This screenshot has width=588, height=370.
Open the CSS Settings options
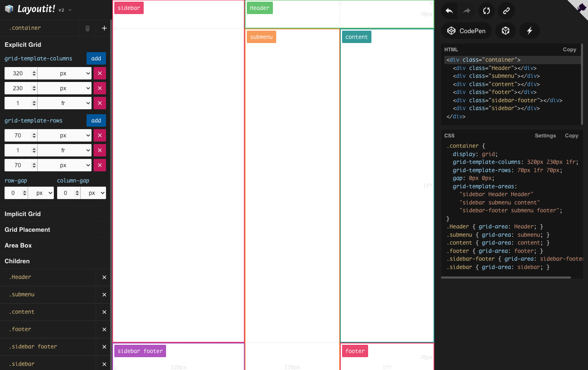coord(545,135)
